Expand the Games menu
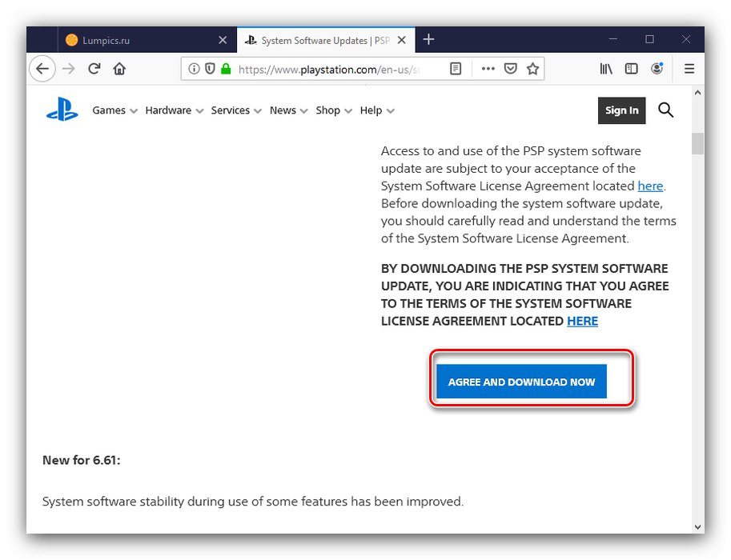The height and width of the screenshot is (560, 731). [114, 110]
